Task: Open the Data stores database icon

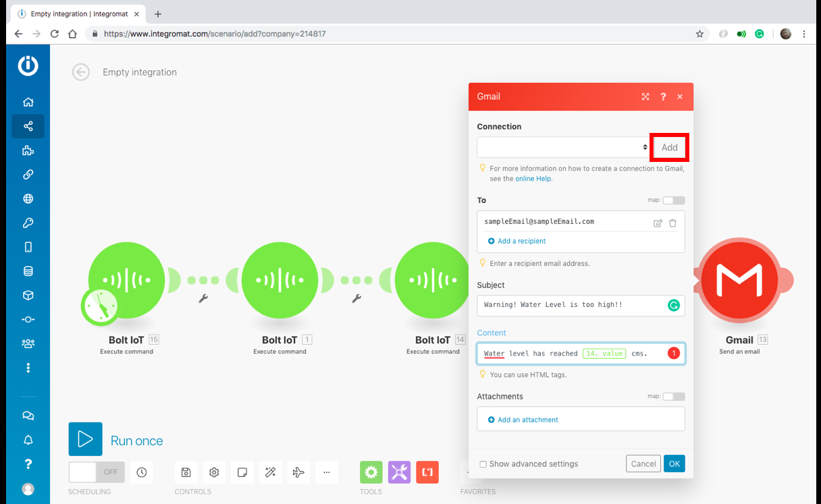Action: click(28, 271)
